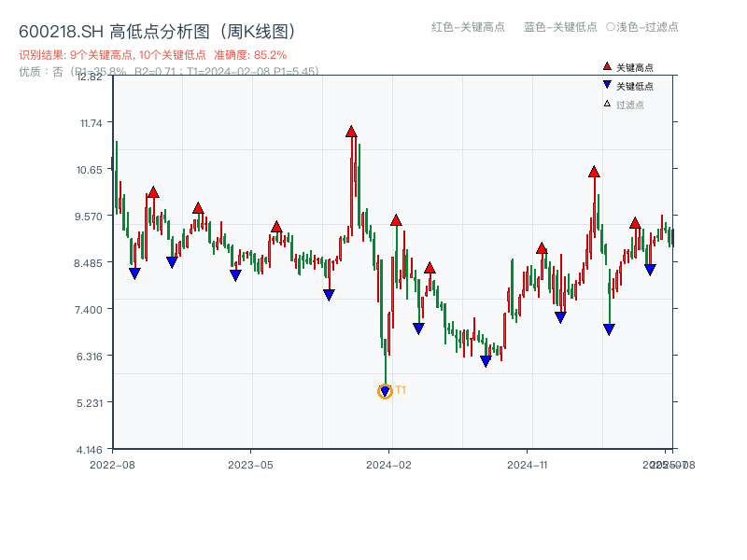
Task: Click the orange-circled T1 marker on the chart
Action: click(384, 392)
